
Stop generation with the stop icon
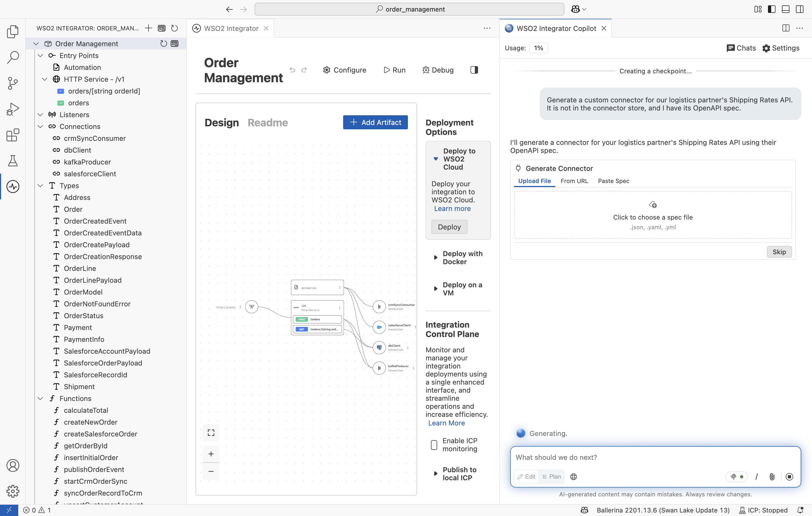(x=789, y=476)
